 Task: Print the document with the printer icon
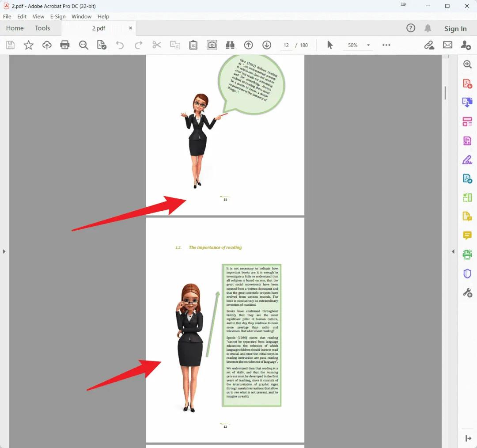coord(65,45)
